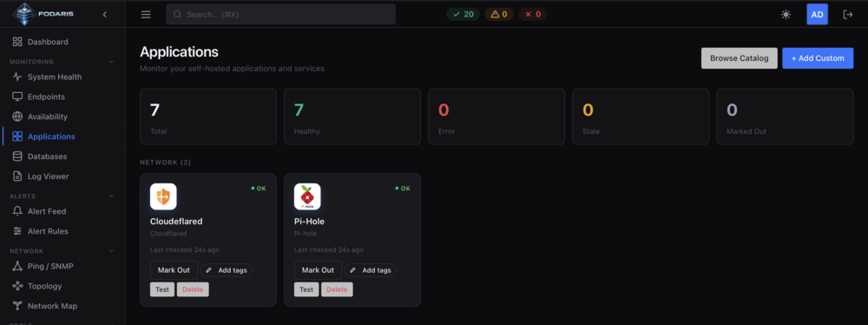Click the Pi-Hole app icon
Image resolution: width=868 pixels, height=325 pixels.
pyautogui.click(x=307, y=196)
